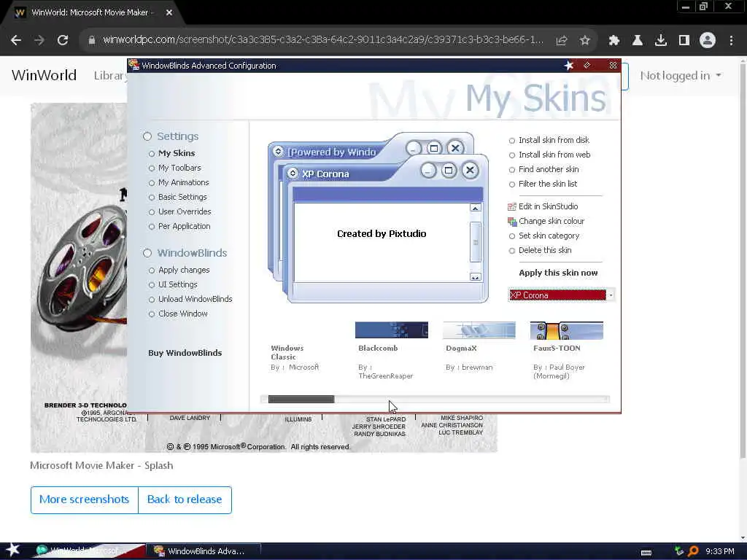
Task: Open the star Start button on taskbar
Action: [x=12, y=550]
